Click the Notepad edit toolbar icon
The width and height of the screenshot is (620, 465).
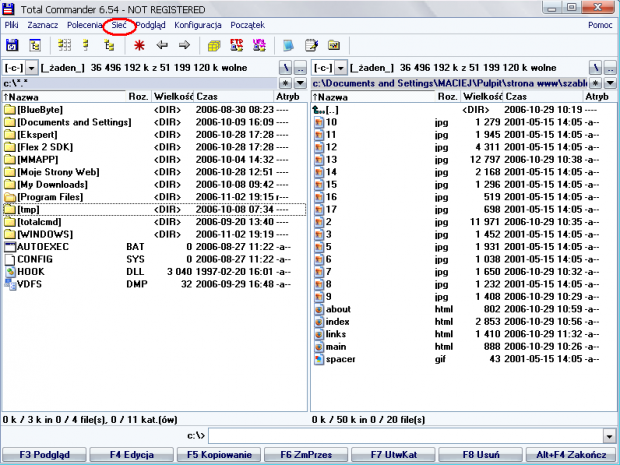pyautogui.click(x=311, y=45)
